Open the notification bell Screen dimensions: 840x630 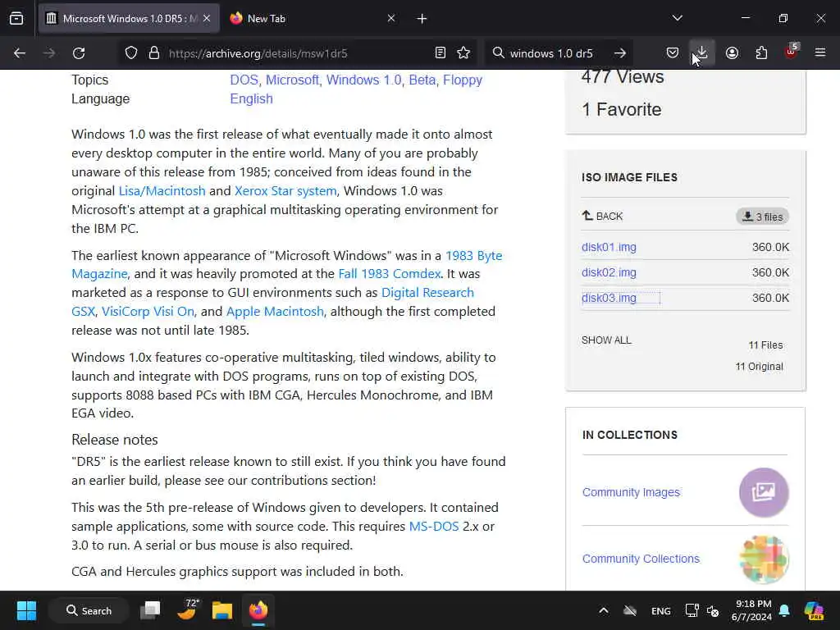pos(784,610)
